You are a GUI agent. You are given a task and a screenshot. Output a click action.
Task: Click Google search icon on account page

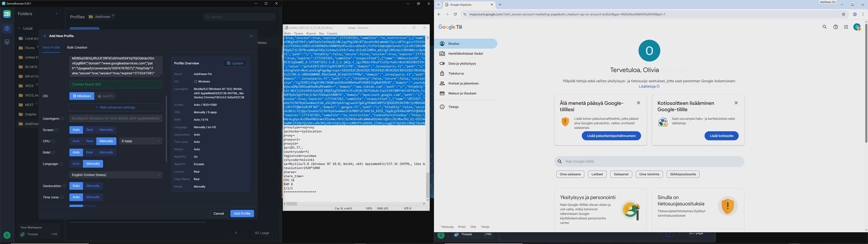coord(824,27)
